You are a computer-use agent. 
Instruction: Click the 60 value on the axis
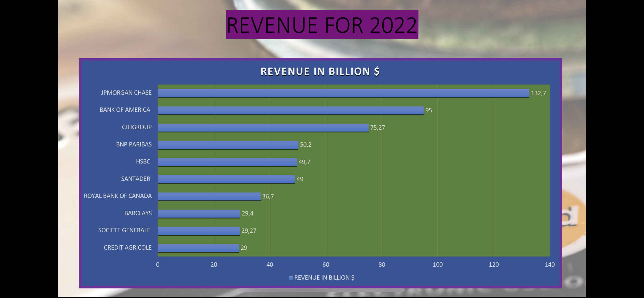[326, 265]
